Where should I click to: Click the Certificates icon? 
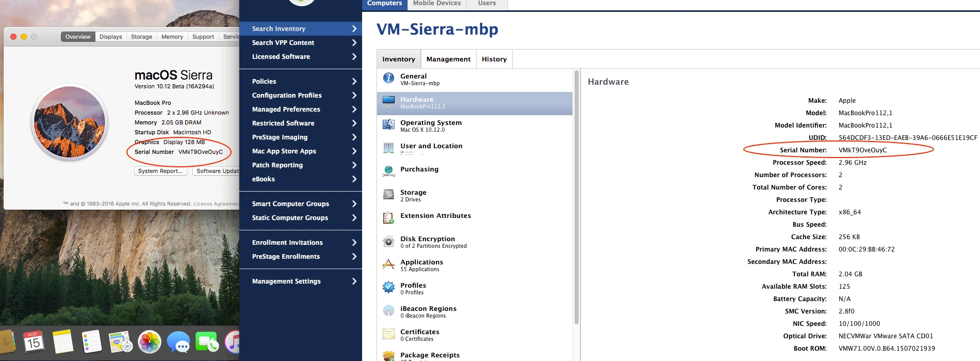coord(388,334)
